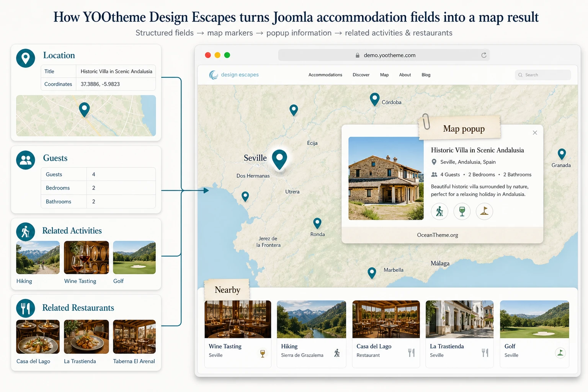Click cutlery icon on La Trastienda nearby card
The width and height of the screenshot is (588, 392).
[x=485, y=353]
